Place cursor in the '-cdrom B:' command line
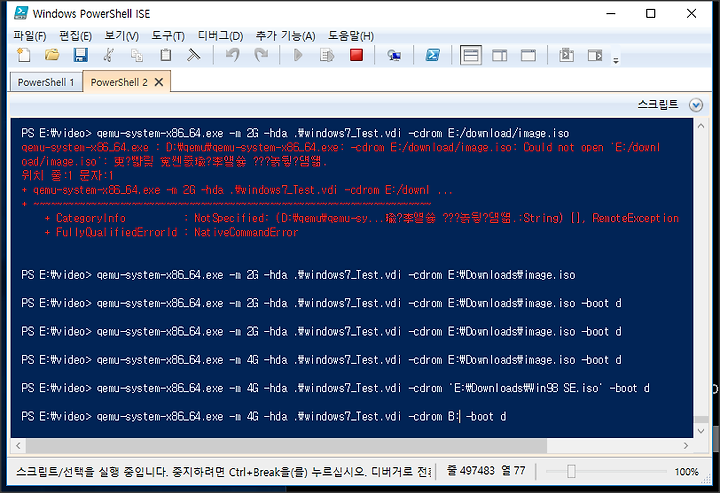 coord(264,416)
